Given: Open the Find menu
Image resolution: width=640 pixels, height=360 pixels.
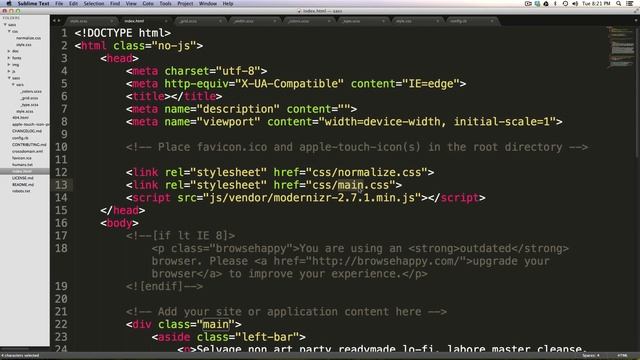Looking at the screenshot, I should [x=115, y=3].
